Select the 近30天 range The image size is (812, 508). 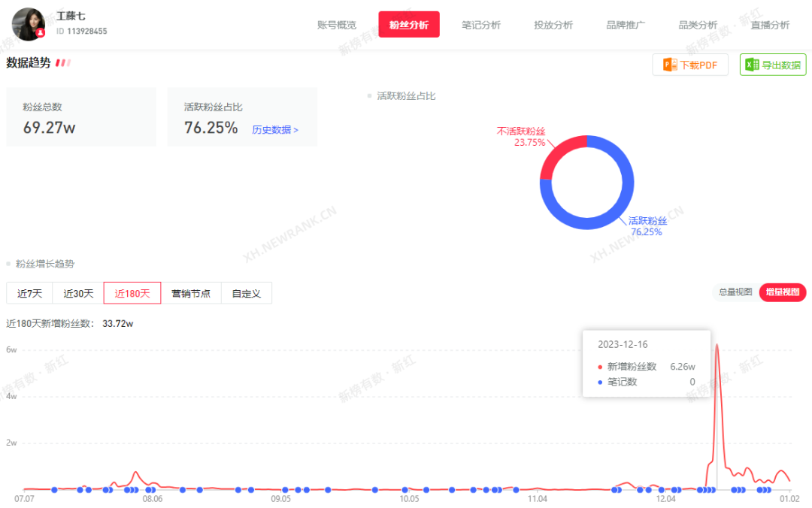point(78,293)
